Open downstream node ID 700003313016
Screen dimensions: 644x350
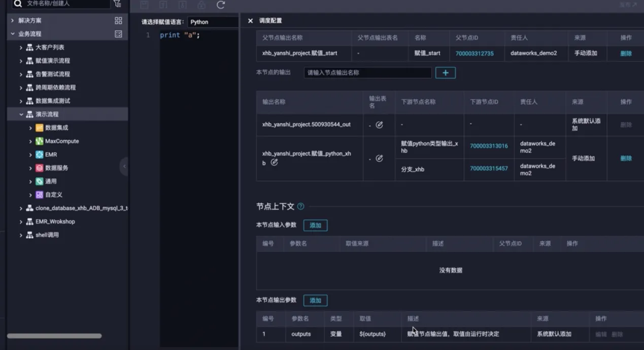pyautogui.click(x=489, y=146)
